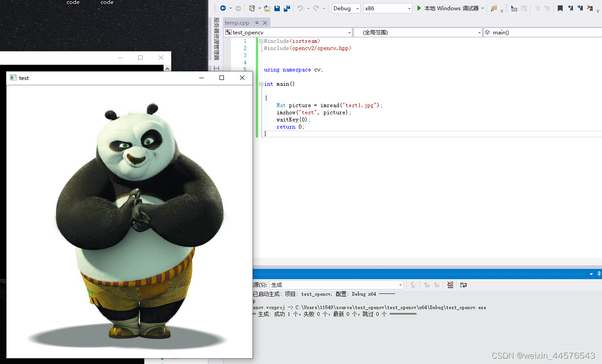Click the Navigate Backward arrow icon

pyautogui.click(x=223, y=8)
